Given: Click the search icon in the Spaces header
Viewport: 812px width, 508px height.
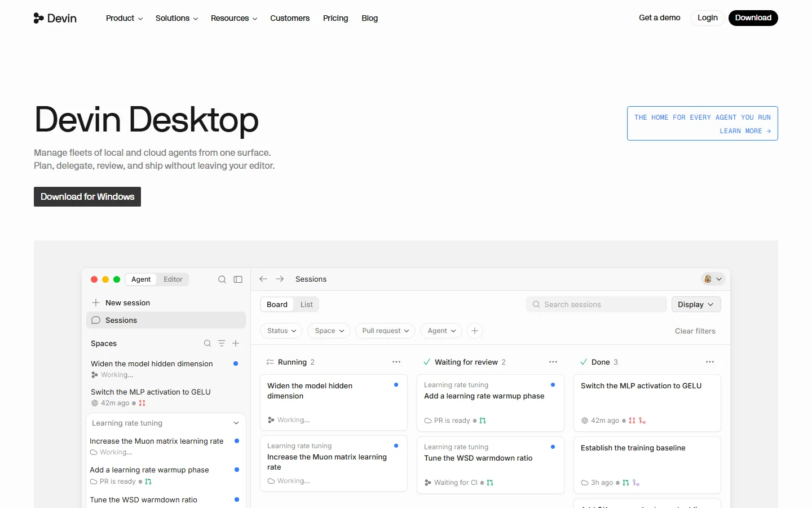Looking at the screenshot, I should (208, 343).
